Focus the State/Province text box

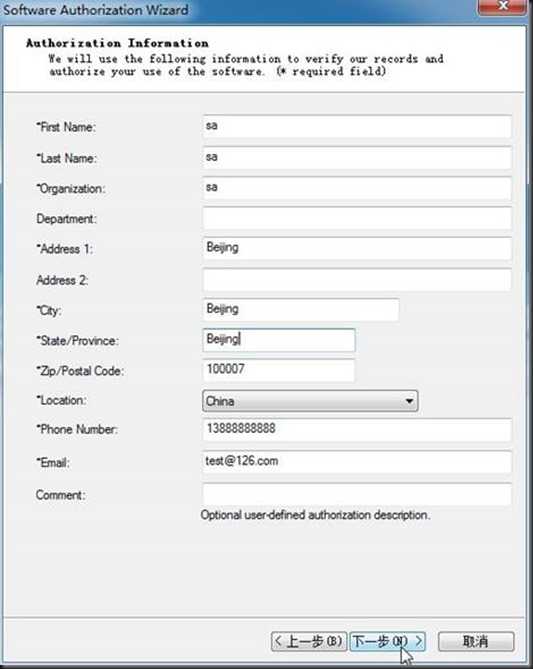[279, 340]
